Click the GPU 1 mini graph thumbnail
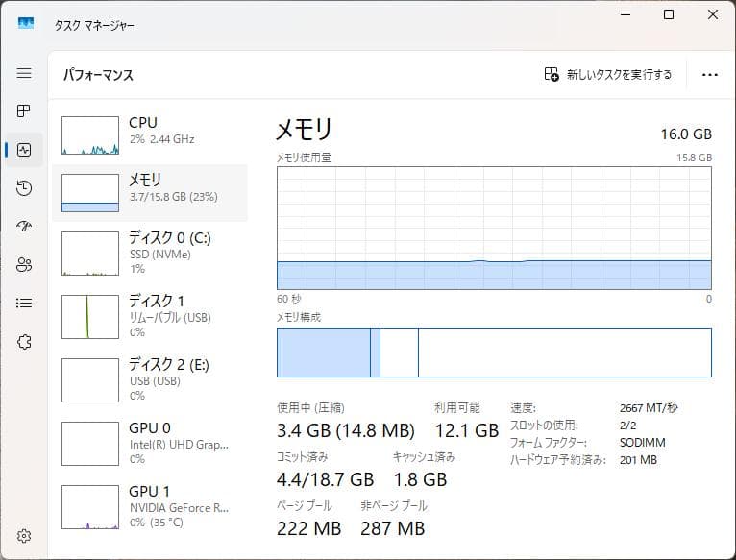The width and height of the screenshot is (736, 560). coord(90,507)
